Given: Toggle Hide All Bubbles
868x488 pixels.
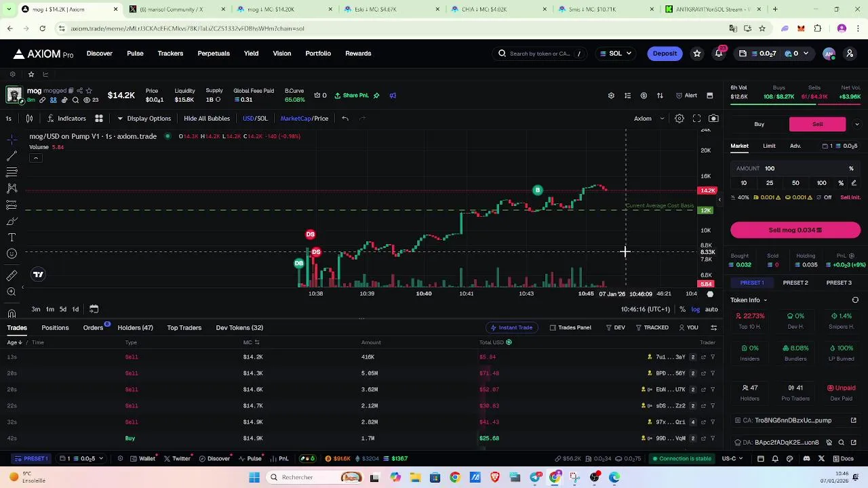Looking at the screenshot, I should point(207,119).
